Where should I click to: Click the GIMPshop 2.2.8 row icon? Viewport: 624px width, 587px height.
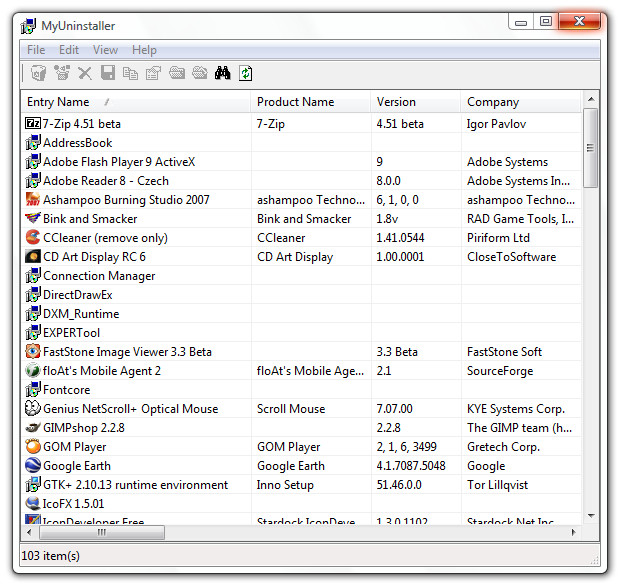click(x=33, y=428)
